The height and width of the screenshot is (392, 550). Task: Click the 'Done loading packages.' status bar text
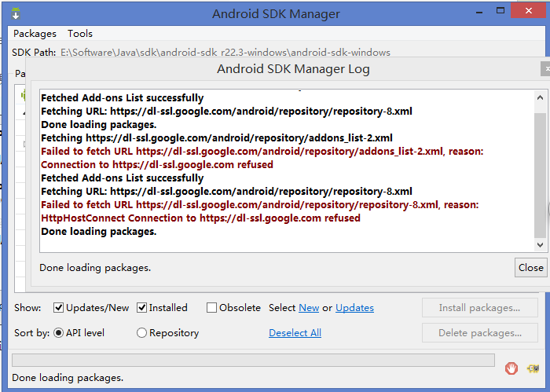click(x=68, y=378)
